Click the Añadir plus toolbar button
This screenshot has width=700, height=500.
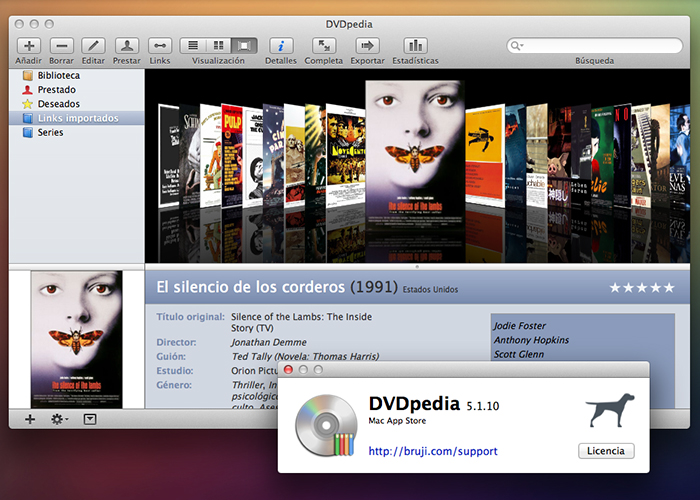tap(29, 46)
